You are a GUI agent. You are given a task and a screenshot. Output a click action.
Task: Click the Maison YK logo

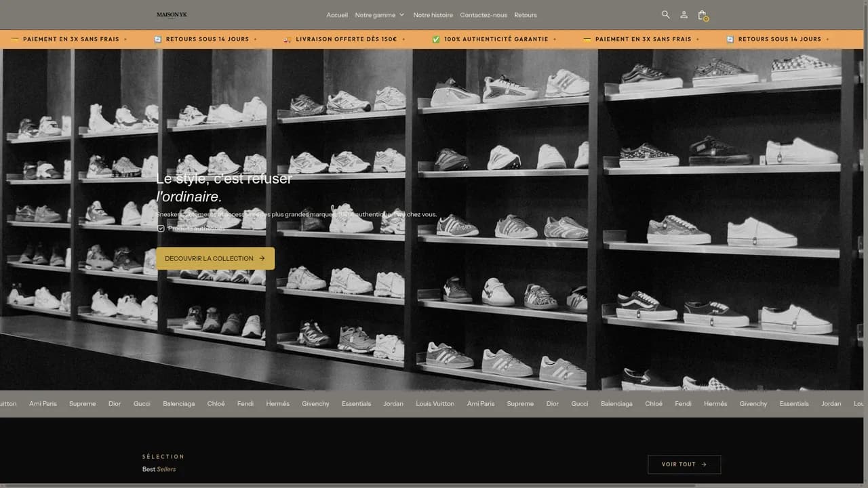click(x=172, y=15)
